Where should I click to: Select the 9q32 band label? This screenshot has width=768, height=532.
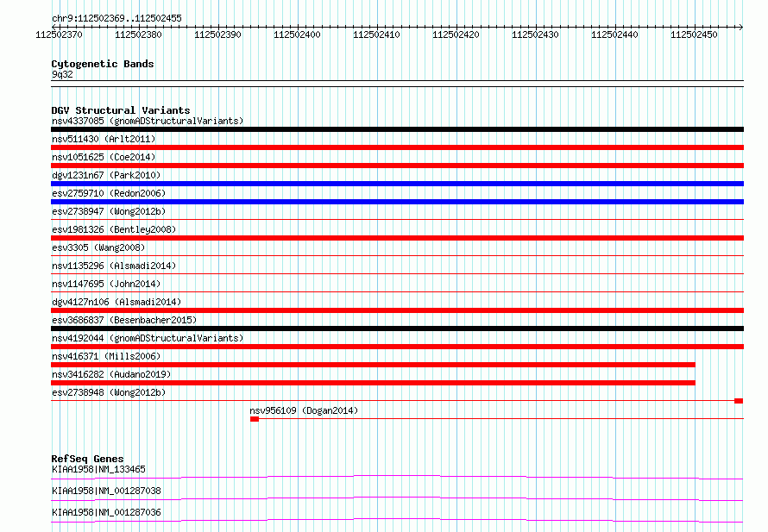(x=62, y=74)
